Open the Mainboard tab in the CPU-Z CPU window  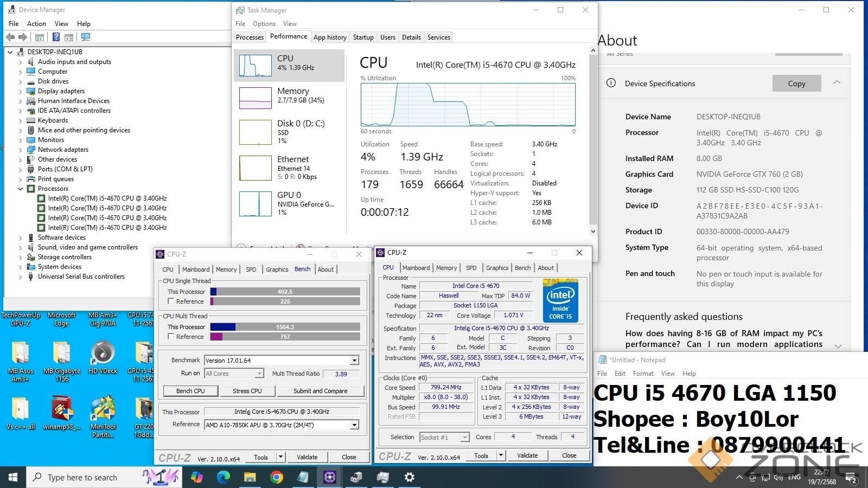click(x=416, y=268)
